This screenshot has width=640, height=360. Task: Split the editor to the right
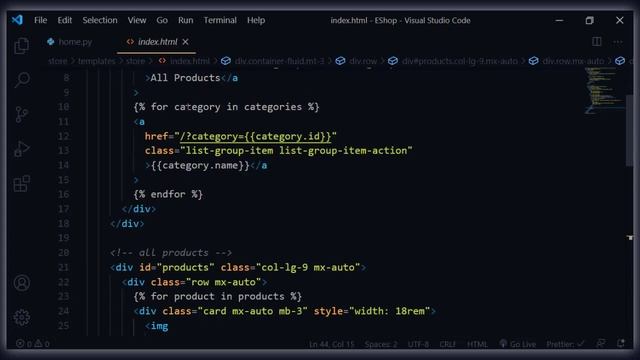click(596, 42)
